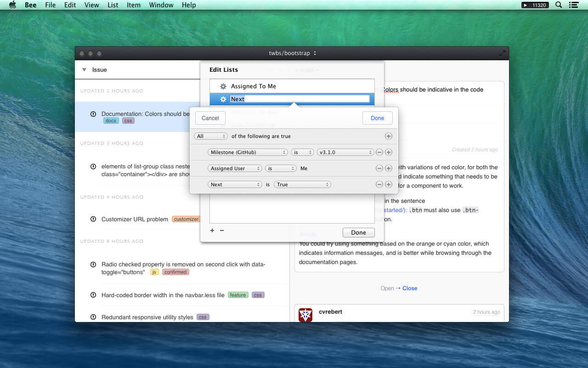Click the customizer label tag

pos(186,219)
